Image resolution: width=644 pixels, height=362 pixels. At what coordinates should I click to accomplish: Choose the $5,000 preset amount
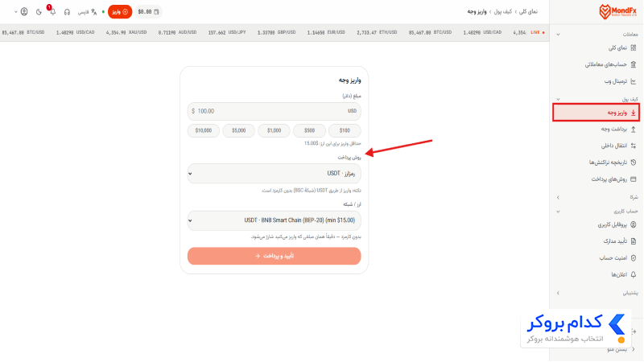(238, 130)
